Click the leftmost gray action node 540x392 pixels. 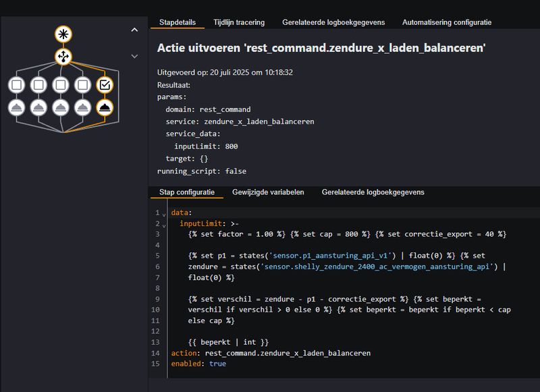[17, 107]
